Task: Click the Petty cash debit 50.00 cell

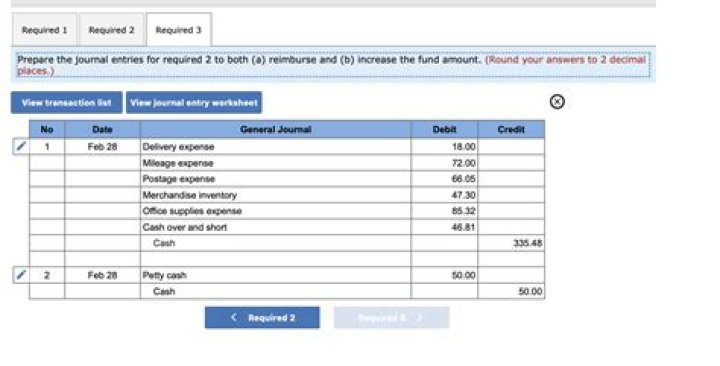Action: click(x=444, y=275)
